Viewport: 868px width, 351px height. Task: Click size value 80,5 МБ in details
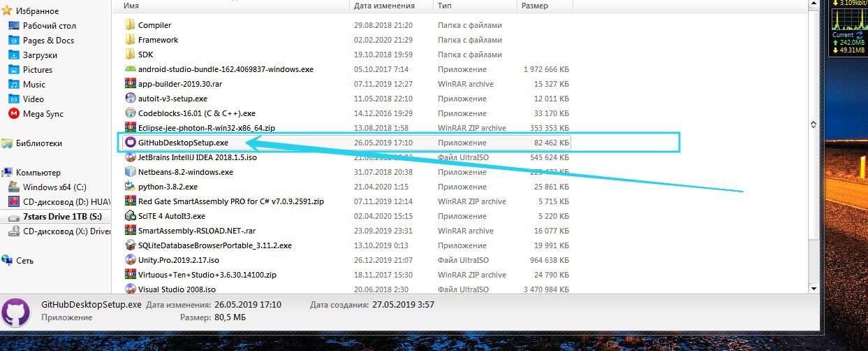(x=230, y=317)
